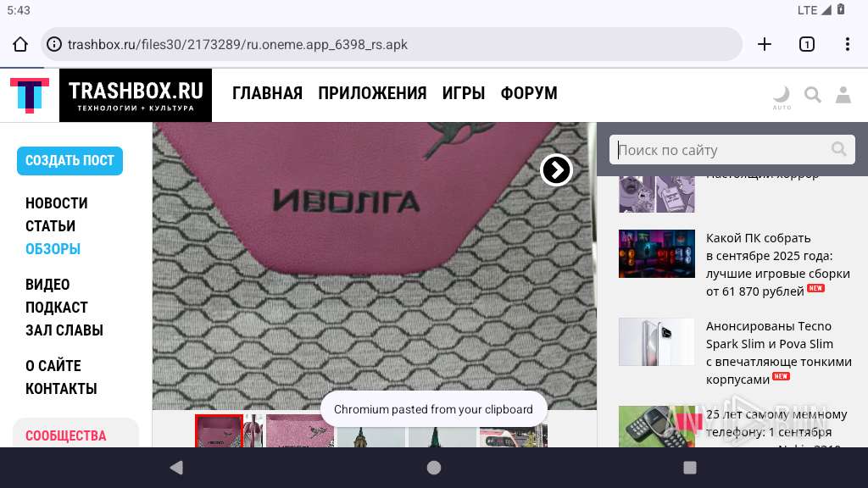The image size is (868, 488).
Task: Open НОВОСТИ in the sidebar
Action: (57, 203)
